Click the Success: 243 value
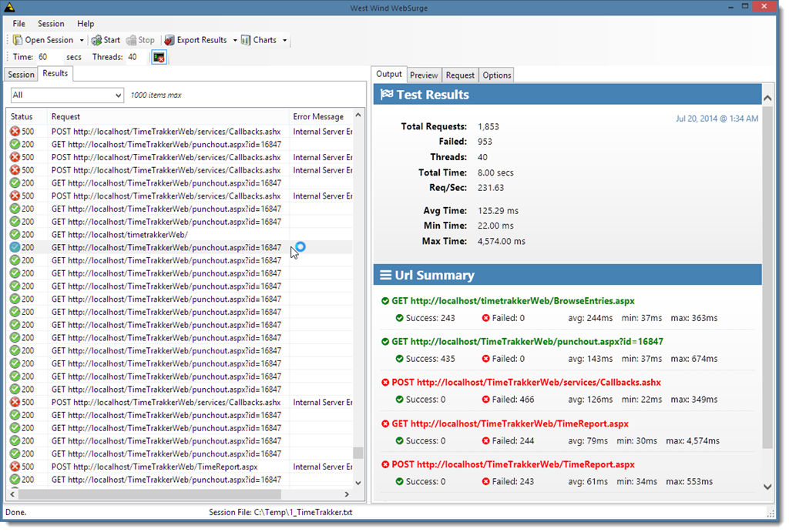Viewport: 789px width, 532px height. coord(430,318)
